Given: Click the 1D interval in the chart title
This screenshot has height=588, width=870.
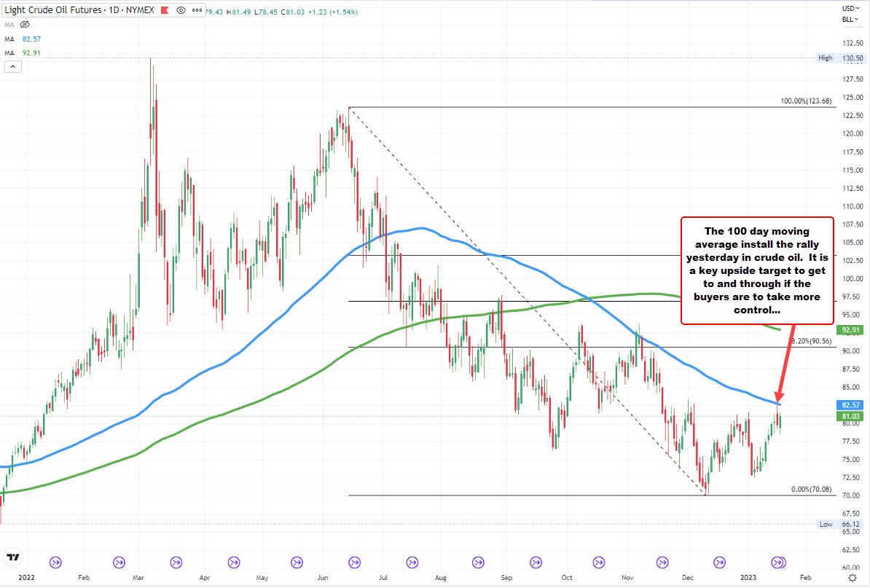Looking at the screenshot, I should 113,10.
